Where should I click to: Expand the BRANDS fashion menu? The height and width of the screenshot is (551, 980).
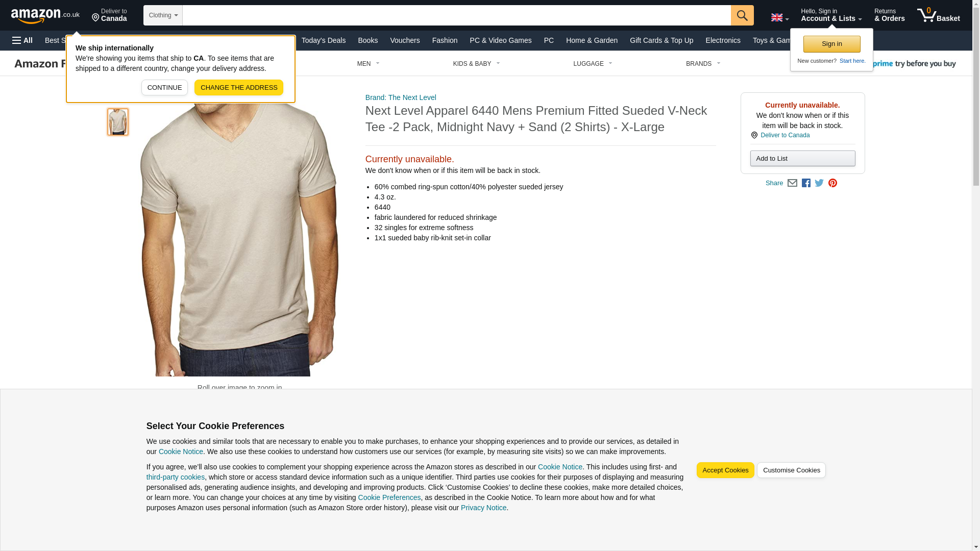[x=703, y=64]
